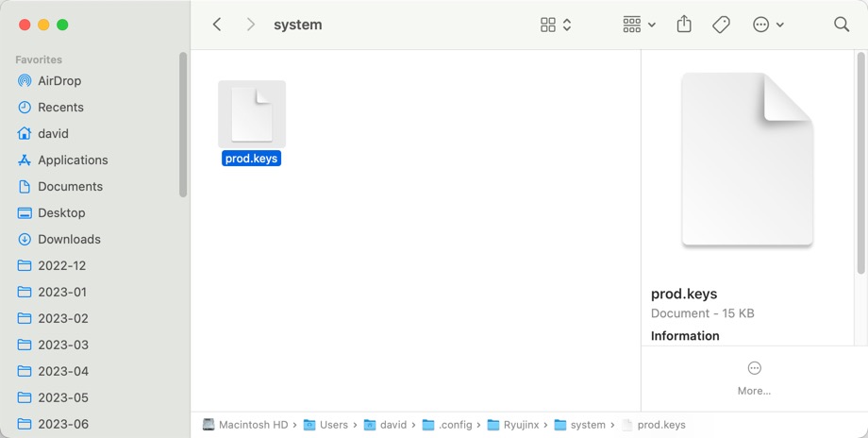Go forward with the right chevron button
Image resolution: width=868 pixels, height=438 pixels.
[251, 25]
